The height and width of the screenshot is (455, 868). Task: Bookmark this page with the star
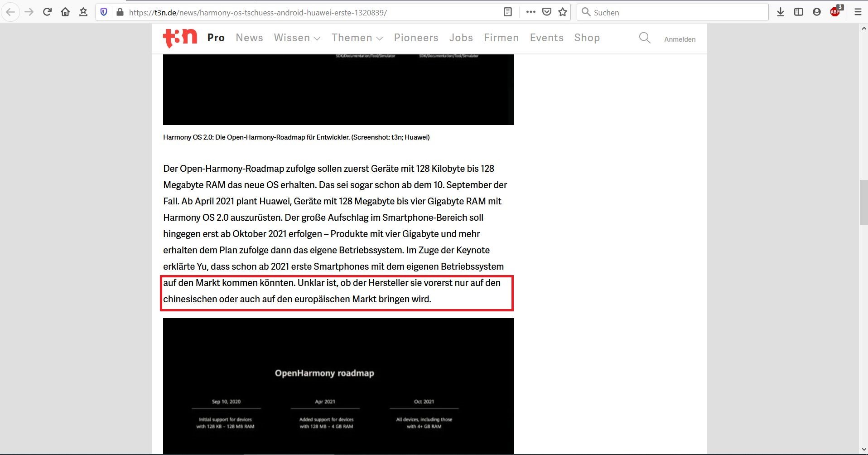[563, 12]
